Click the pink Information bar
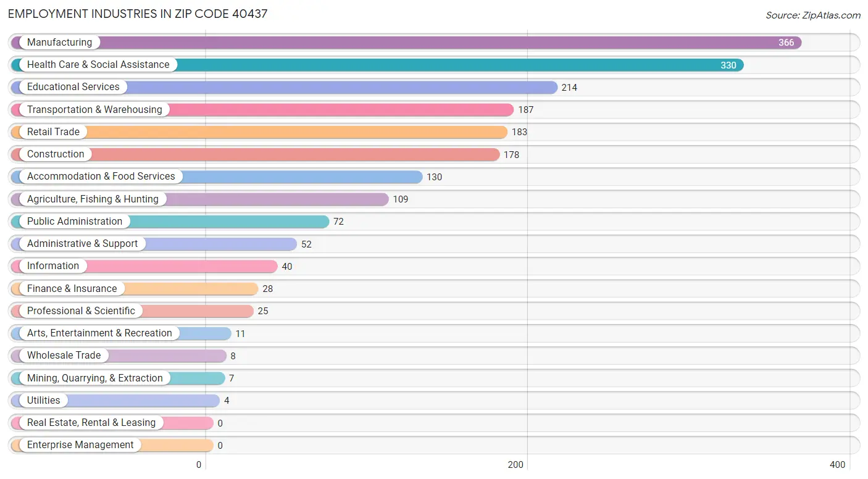The height and width of the screenshot is (479, 868). (x=144, y=266)
